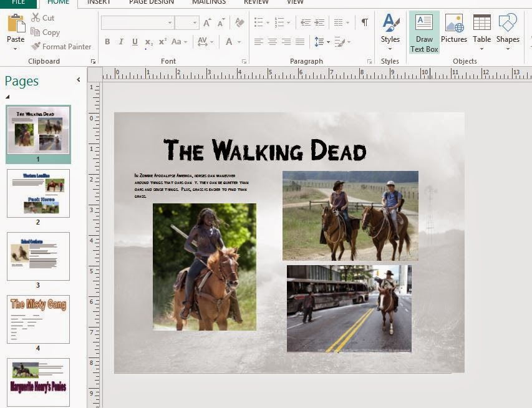The height and width of the screenshot is (408, 532).
Task: Select photo of woman with sword on horse
Action: pyautogui.click(x=205, y=267)
